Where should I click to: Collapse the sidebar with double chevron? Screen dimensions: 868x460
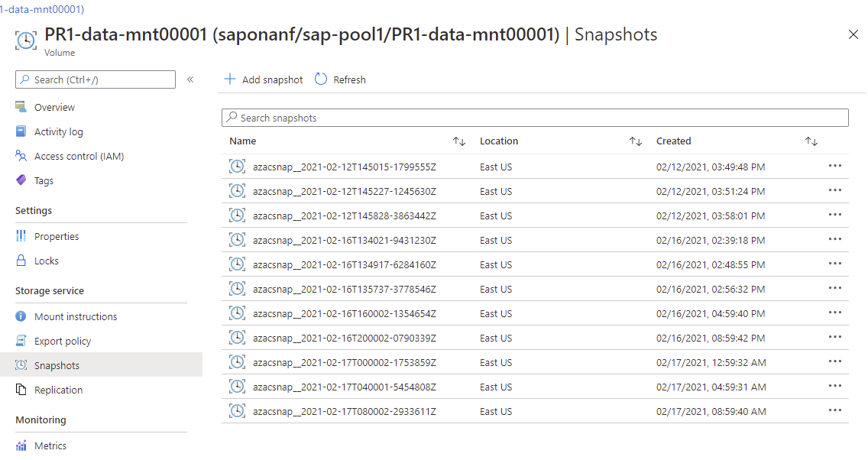click(x=190, y=79)
